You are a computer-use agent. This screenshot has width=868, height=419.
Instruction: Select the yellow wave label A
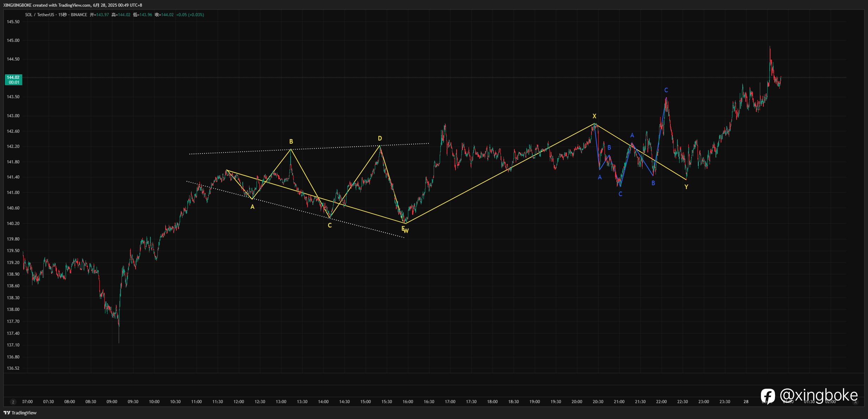(x=252, y=207)
